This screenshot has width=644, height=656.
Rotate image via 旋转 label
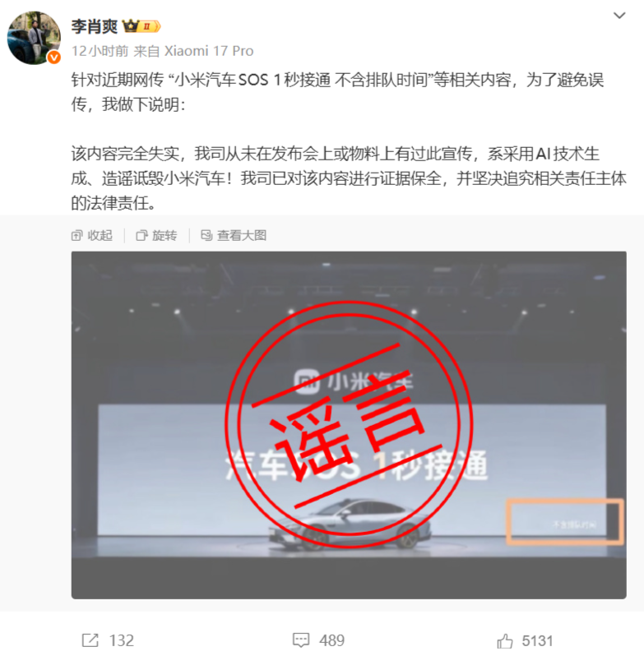click(x=164, y=236)
